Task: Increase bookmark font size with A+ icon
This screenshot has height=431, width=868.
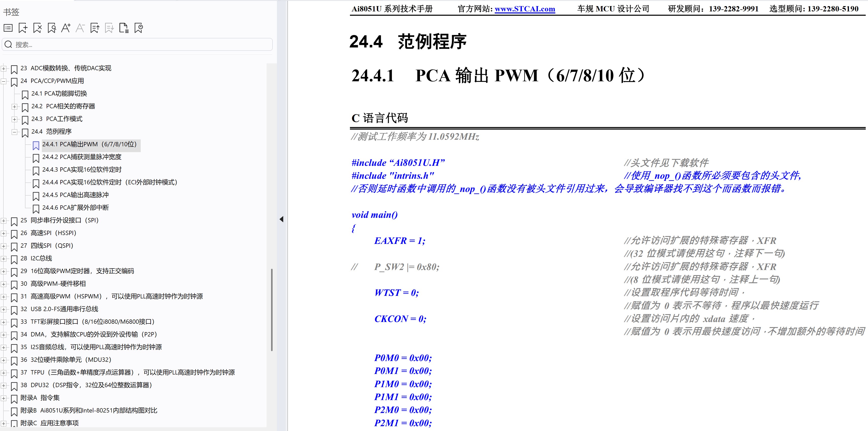Action: point(66,28)
